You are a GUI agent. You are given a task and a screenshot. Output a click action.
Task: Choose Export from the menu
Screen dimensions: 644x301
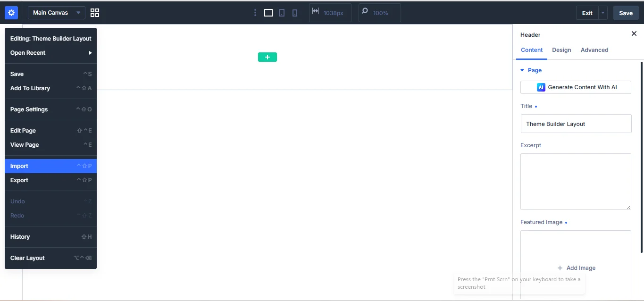[x=51, y=180]
